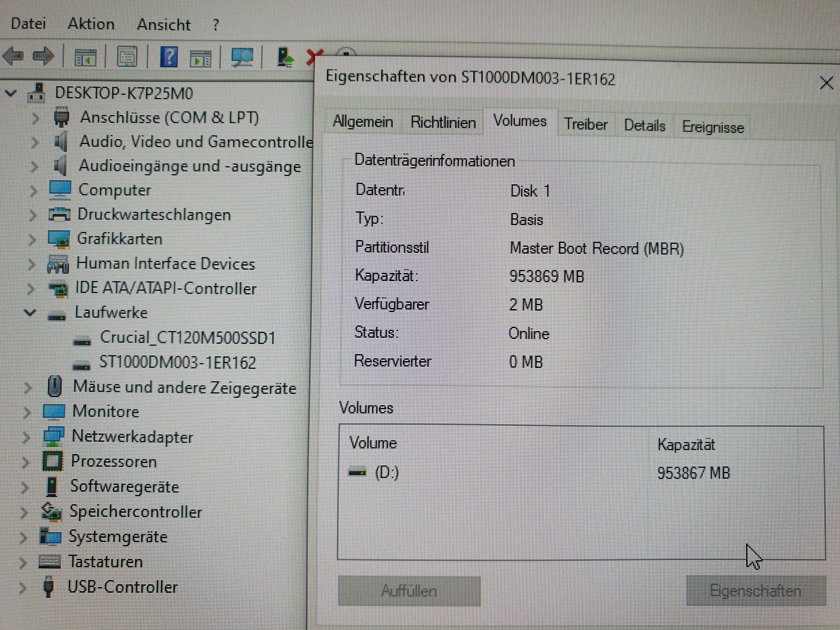Click the forward arrow toolbar icon
840x630 pixels.
pos(43,56)
